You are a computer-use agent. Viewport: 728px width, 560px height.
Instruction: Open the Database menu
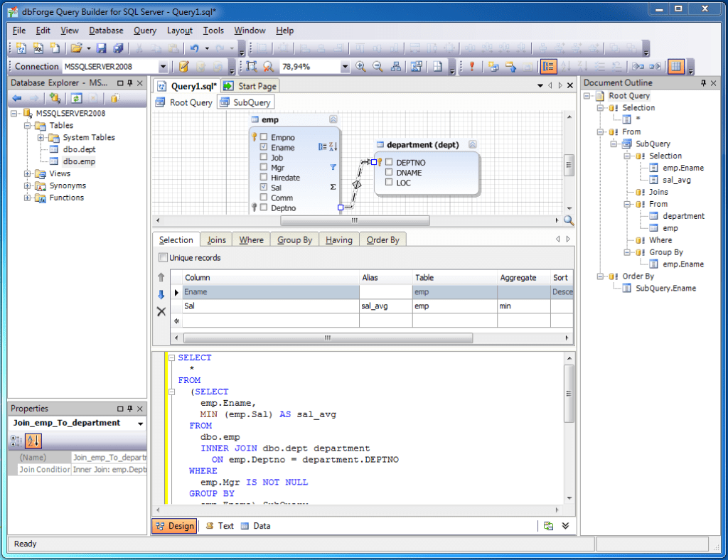click(x=105, y=31)
